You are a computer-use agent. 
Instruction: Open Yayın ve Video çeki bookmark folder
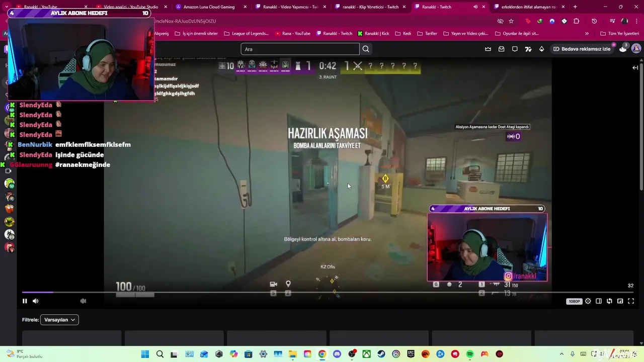465,33
